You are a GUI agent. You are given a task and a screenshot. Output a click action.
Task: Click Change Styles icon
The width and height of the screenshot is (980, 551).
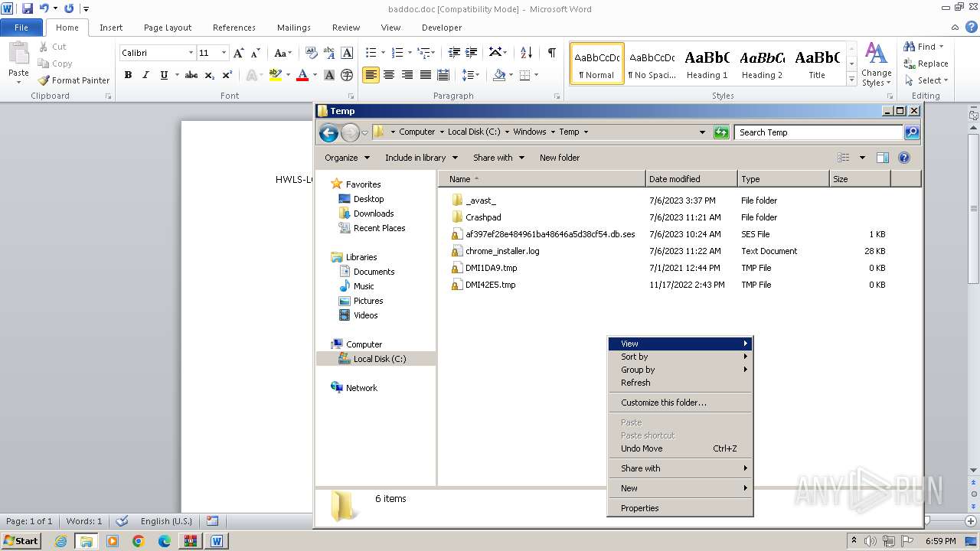876,64
